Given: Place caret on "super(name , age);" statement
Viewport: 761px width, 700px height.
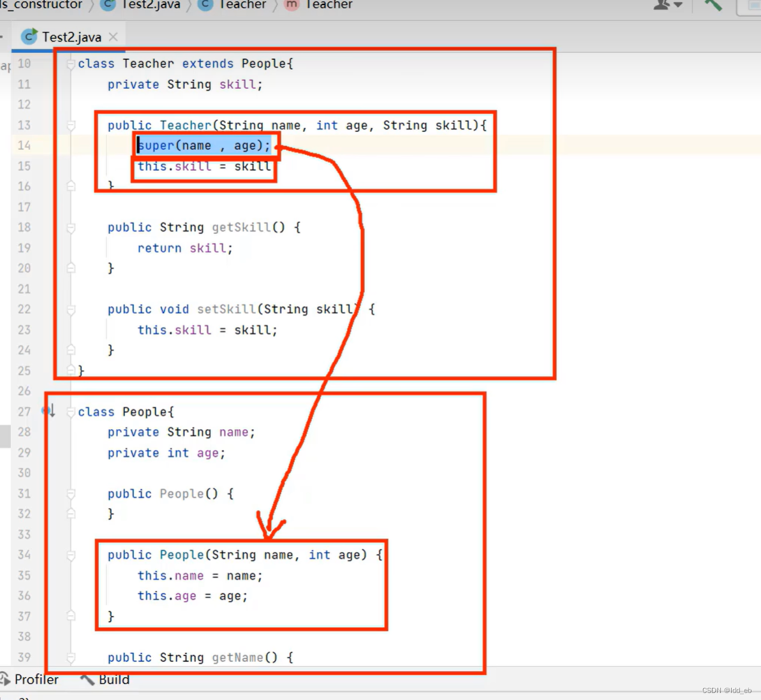Looking at the screenshot, I should [204, 145].
